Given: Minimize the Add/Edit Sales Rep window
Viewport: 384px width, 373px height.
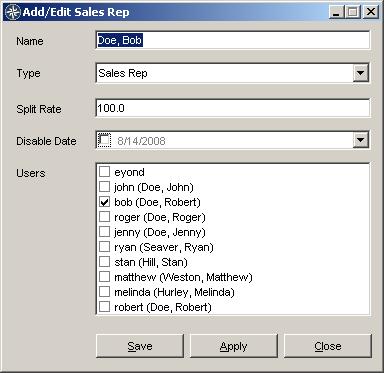Looking at the screenshot, I should tap(336, 12).
